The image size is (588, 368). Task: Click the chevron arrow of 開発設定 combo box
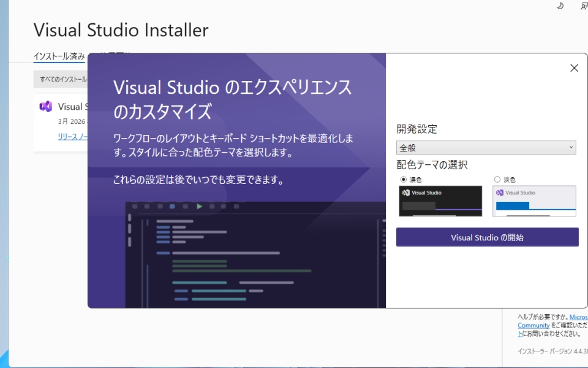pos(571,148)
